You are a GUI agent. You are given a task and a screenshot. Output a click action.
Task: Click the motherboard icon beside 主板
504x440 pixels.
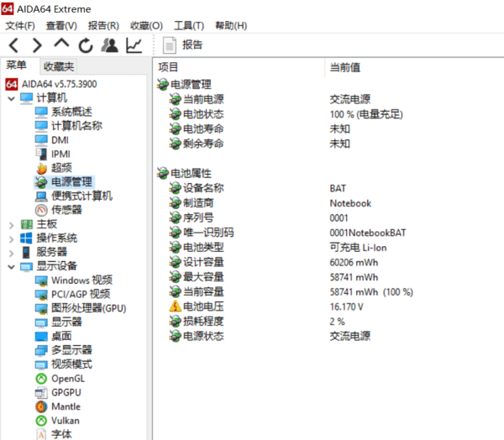pos(26,224)
